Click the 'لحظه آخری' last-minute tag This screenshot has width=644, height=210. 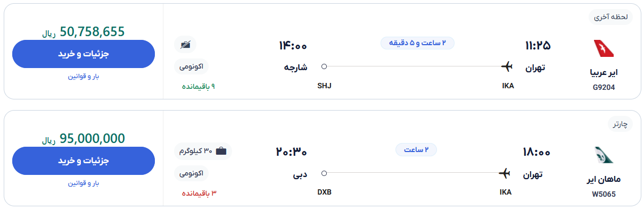click(x=610, y=17)
